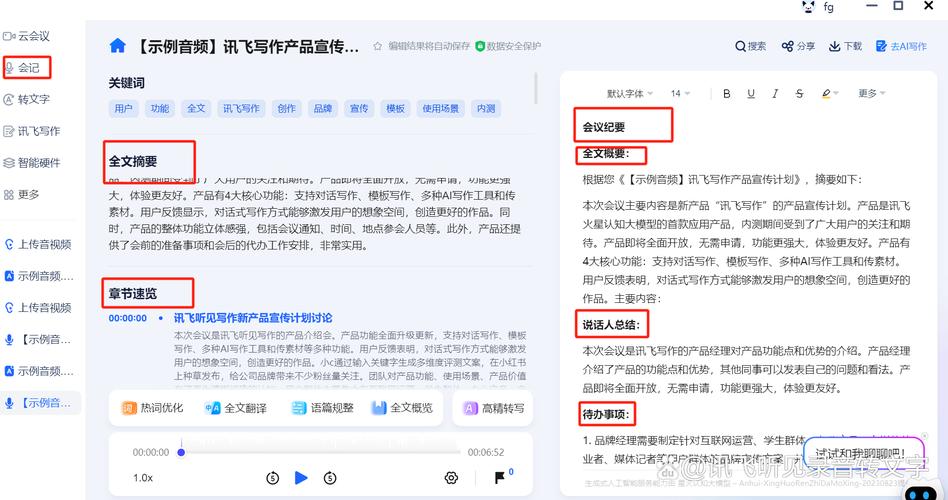Viewport: 948px width, 500px height.
Task: Click keyword tag 功能
Action: click(160, 109)
